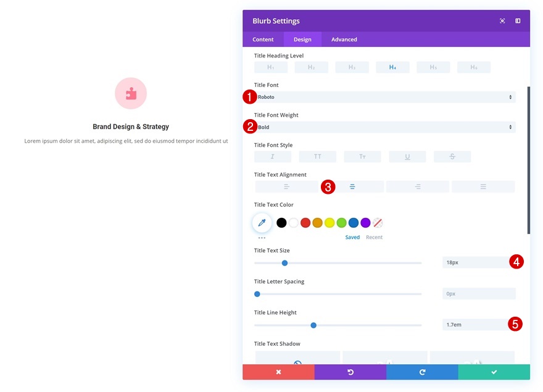This screenshot has width=543, height=392.
Task: Select H3 title heading level
Action: [x=352, y=67]
